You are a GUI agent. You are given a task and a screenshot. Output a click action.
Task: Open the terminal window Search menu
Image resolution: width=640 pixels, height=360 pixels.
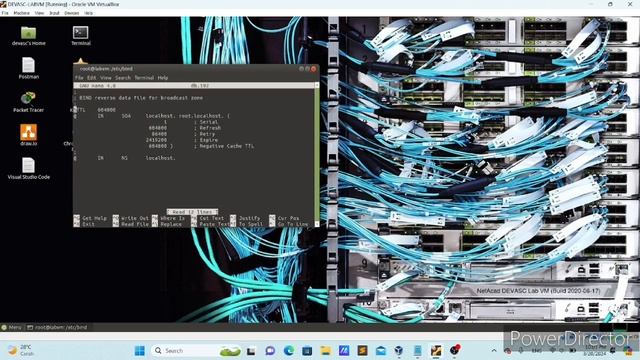point(122,78)
